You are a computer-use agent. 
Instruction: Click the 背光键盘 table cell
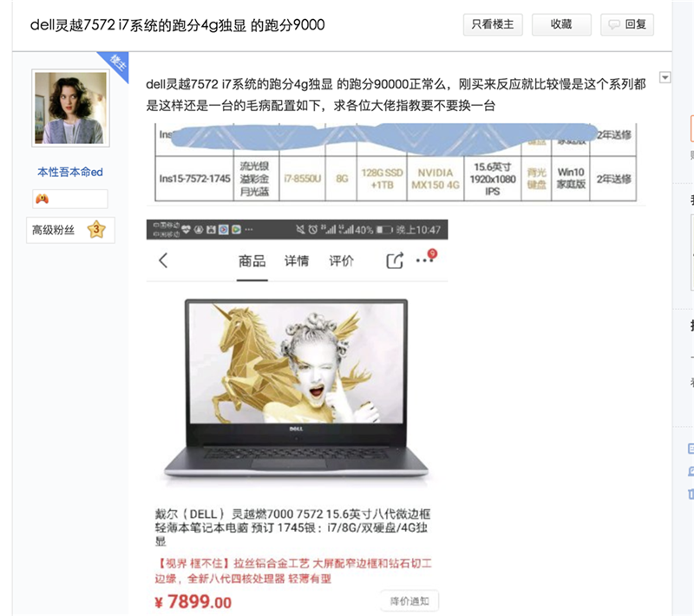(x=536, y=179)
